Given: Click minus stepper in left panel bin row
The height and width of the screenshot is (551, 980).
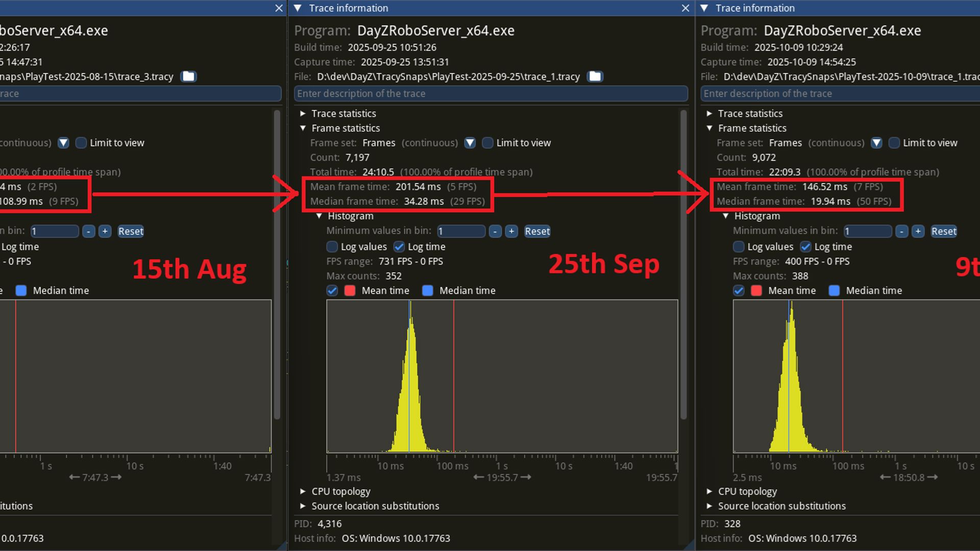Looking at the screenshot, I should click(88, 231).
